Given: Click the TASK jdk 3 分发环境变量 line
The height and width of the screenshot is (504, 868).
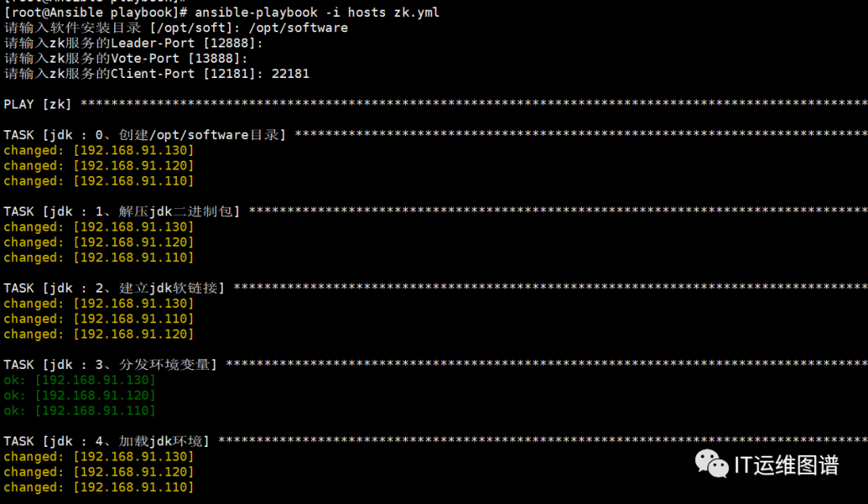Looking at the screenshot, I should pos(436,364).
